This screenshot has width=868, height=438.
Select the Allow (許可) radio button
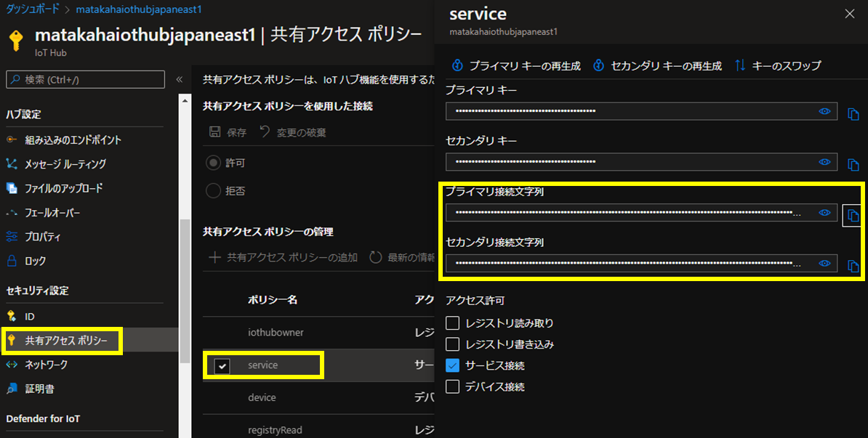tap(213, 163)
